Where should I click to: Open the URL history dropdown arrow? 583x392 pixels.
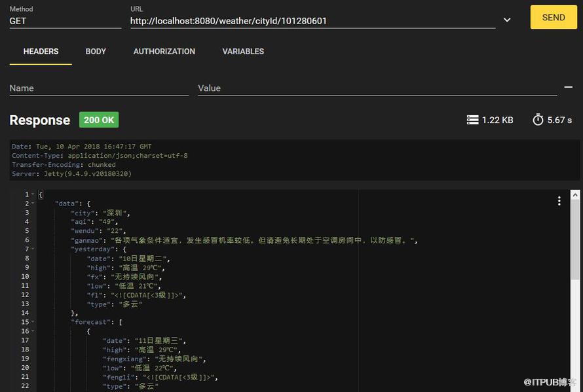tap(507, 20)
